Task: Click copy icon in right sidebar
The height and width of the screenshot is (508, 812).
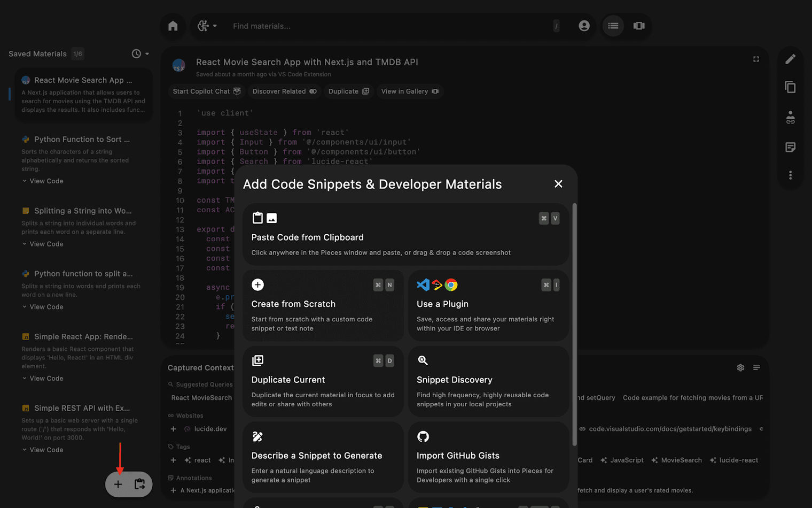Action: (790, 87)
